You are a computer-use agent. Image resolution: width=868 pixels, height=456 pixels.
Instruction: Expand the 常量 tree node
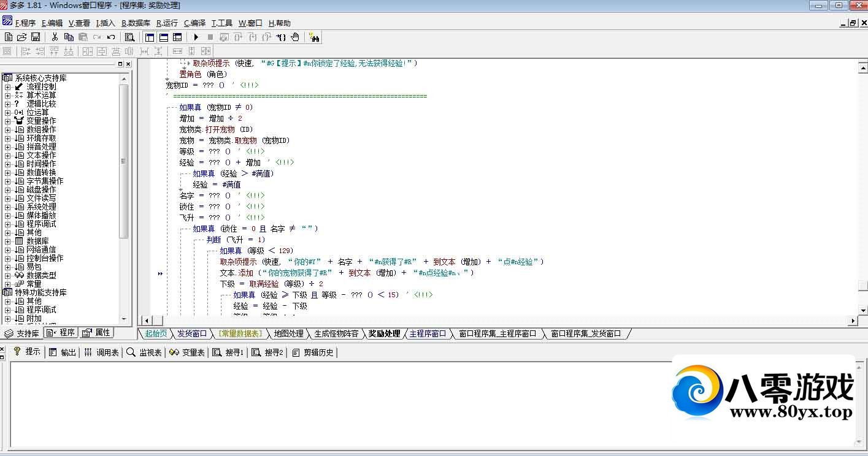click(7, 284)
